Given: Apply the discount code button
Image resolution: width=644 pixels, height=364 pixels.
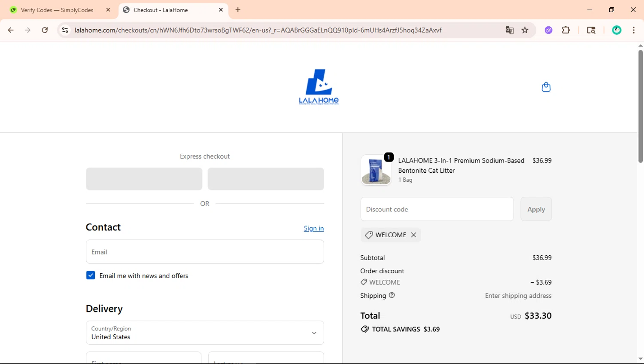Looking at the screenshot, I should [536, 209].
